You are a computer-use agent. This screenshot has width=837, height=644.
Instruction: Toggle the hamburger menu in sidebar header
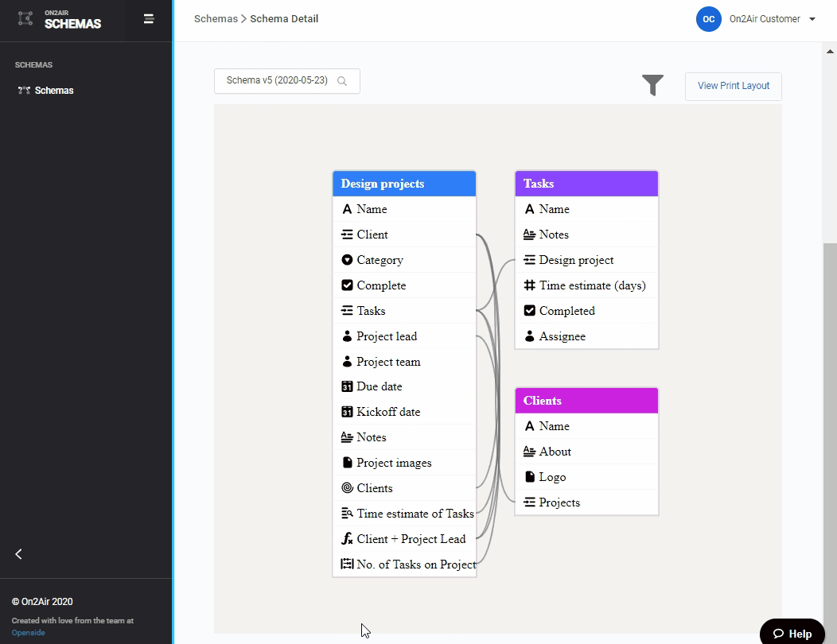point(149,19)
